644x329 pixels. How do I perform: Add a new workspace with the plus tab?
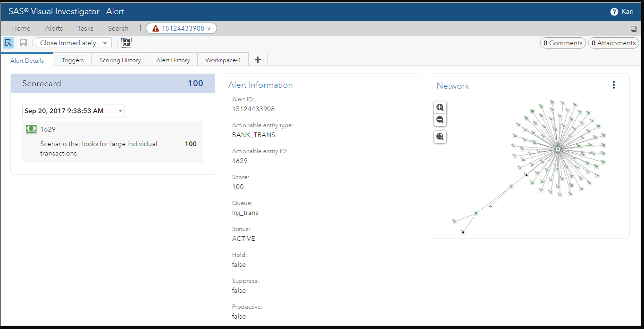[258, 59]
